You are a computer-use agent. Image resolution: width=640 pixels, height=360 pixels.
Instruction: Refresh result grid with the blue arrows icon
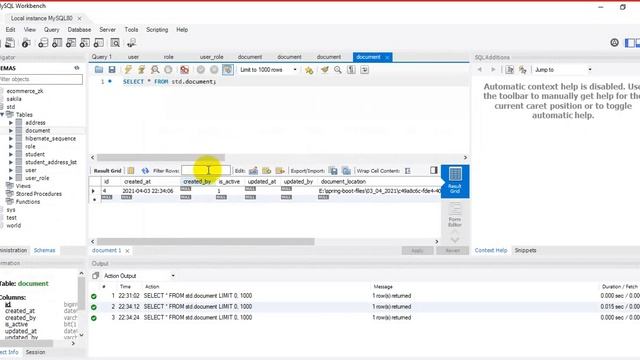(145, 171)
